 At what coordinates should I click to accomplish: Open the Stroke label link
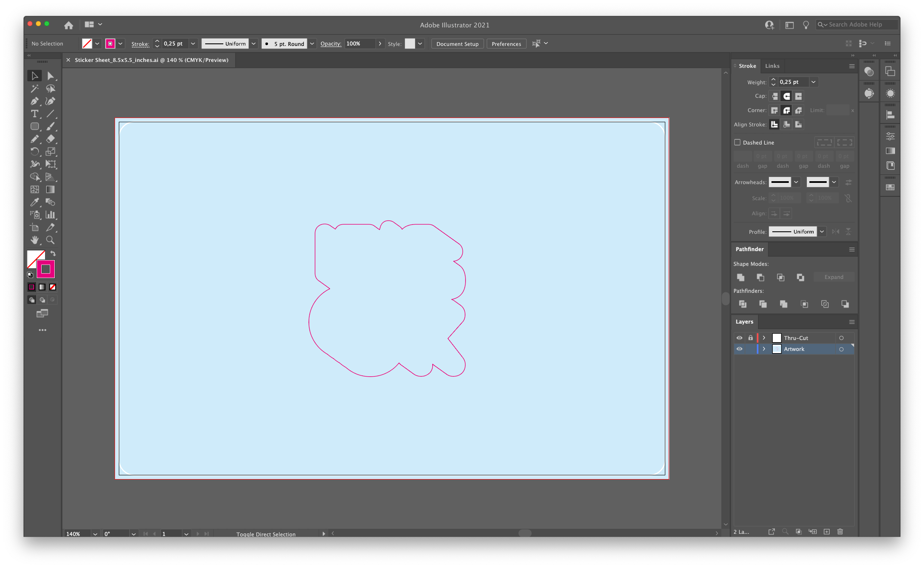pyautogui.click(x=140, y=44)
